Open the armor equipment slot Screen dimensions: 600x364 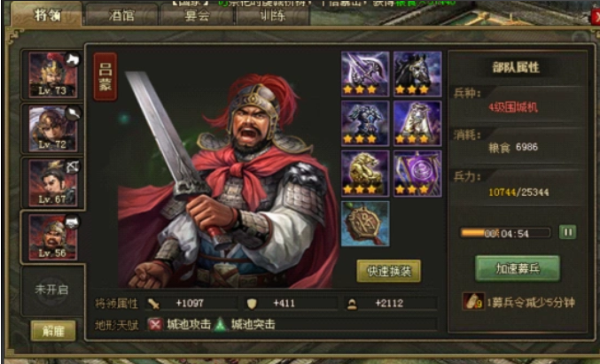[365, 123]
